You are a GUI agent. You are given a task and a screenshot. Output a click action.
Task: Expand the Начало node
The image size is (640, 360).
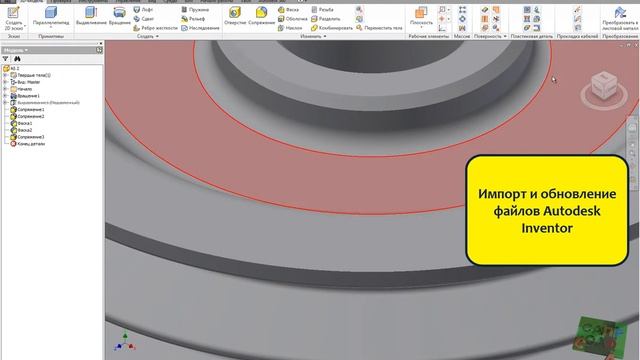[6, 89]
